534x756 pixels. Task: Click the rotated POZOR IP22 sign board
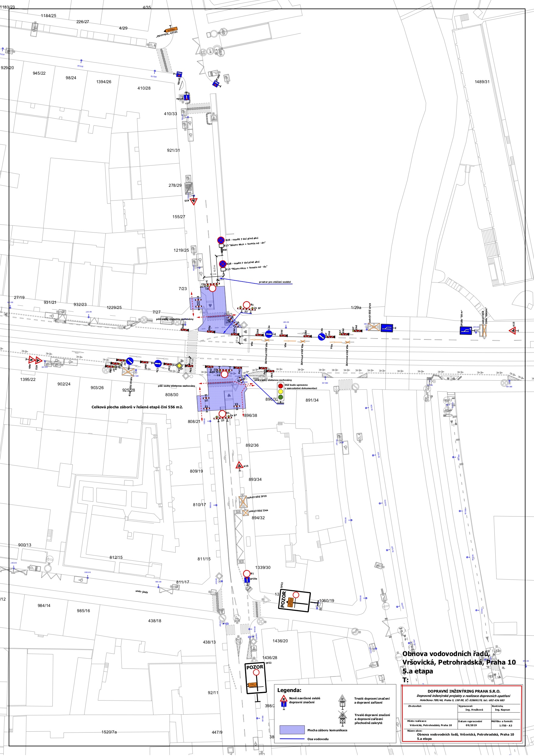coord(294,601)
